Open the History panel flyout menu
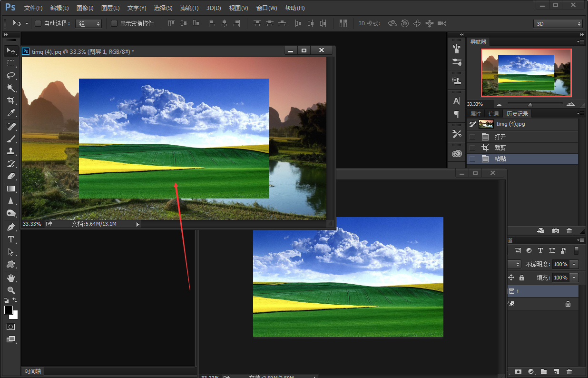 click(x=580, y=114)
